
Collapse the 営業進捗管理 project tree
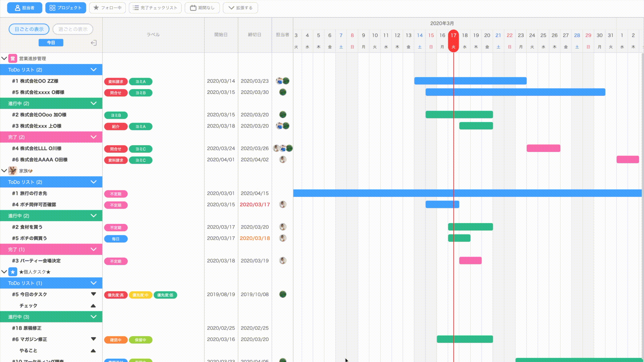(4, 58)
